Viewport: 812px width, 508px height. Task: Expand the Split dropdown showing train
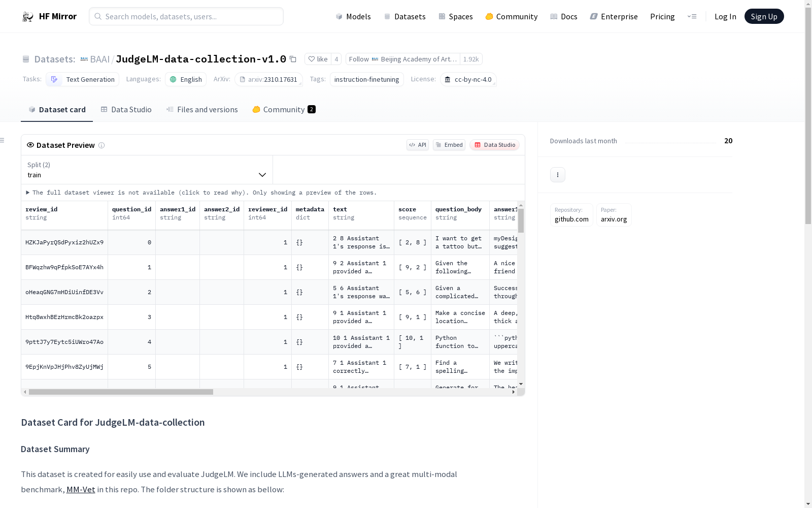[147, 170]
